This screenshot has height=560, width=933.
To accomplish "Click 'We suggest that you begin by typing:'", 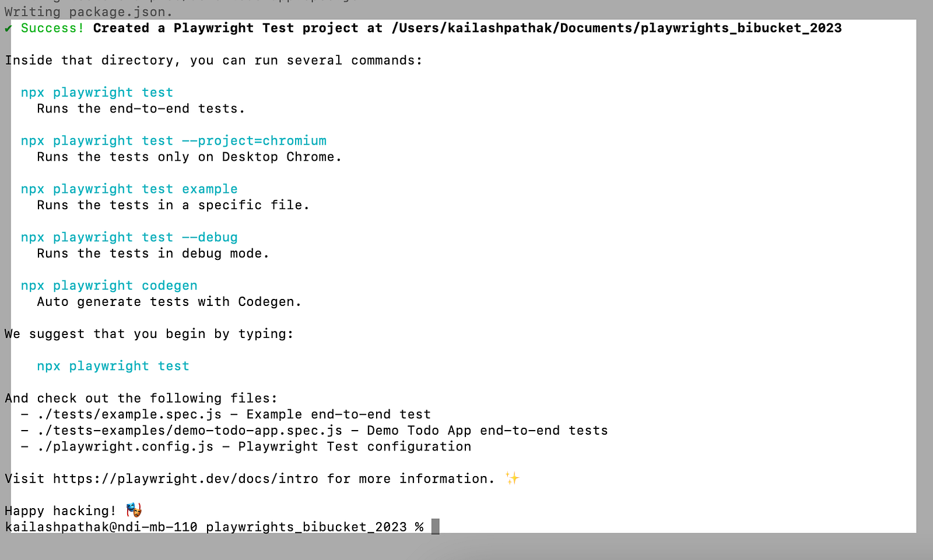I will [149, 334].
